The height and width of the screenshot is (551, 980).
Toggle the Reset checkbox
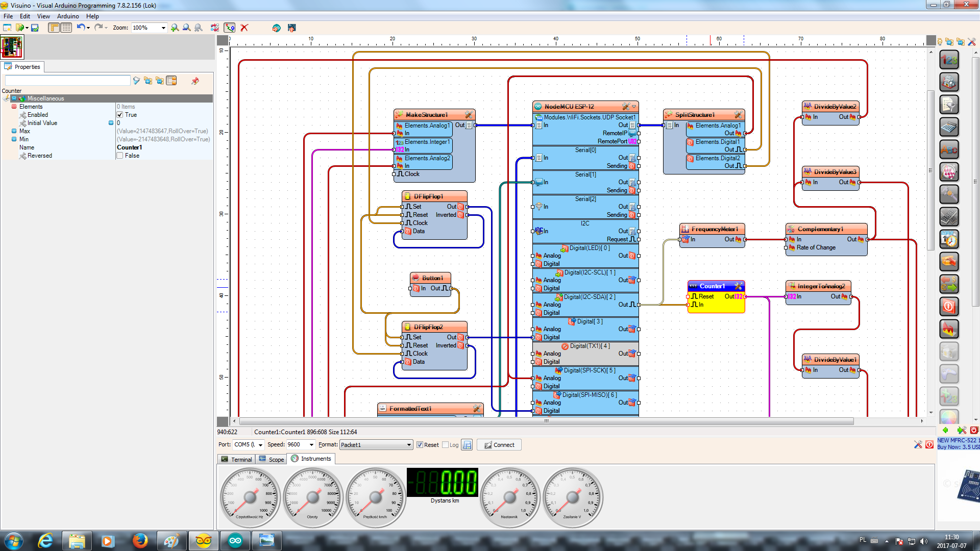(420, 445)
